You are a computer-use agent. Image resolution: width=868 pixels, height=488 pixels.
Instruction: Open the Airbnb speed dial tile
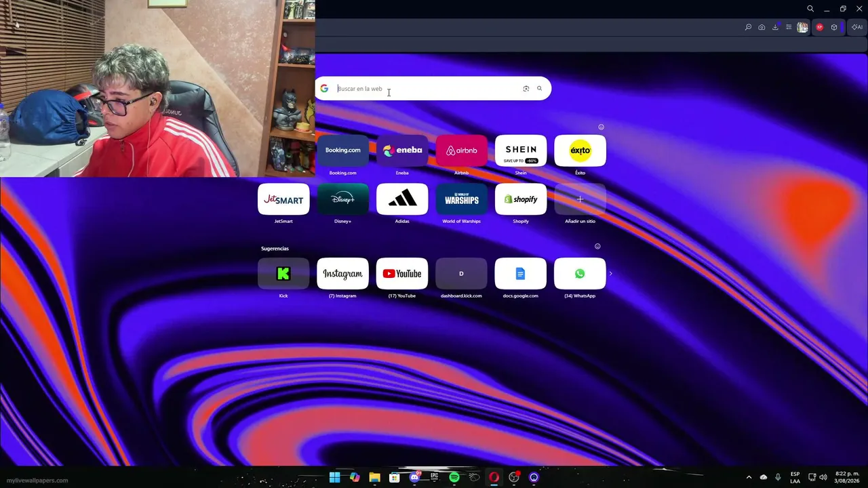click(x=461, y=150)
